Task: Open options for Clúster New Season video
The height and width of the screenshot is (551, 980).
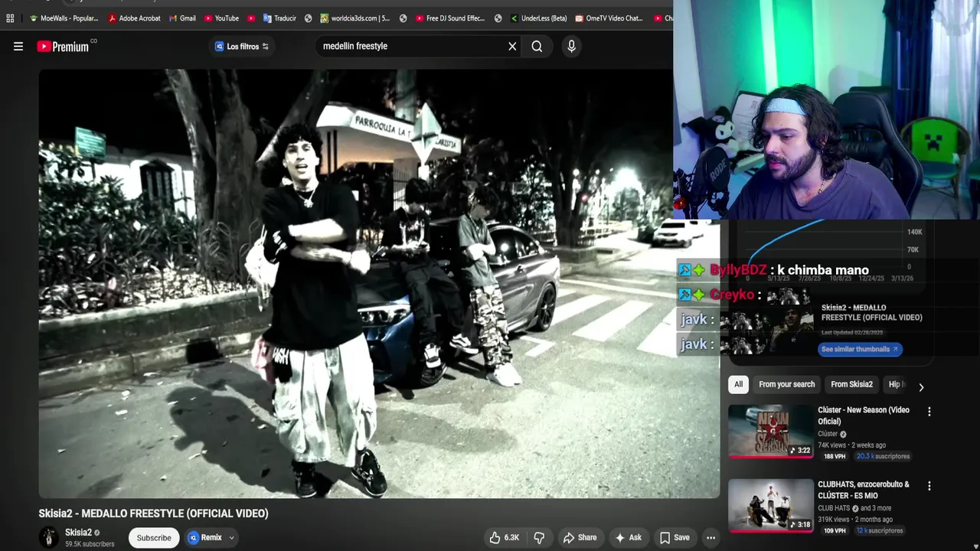Action: (929, 412)
